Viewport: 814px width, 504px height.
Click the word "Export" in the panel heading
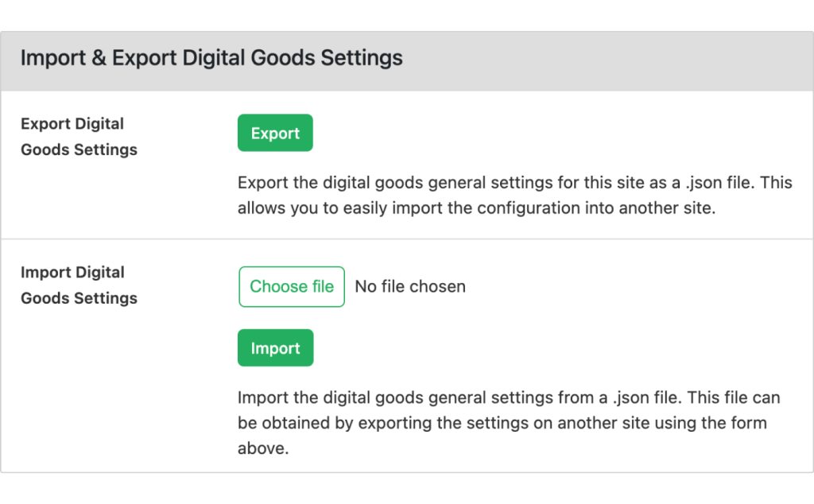click(145, 57)
